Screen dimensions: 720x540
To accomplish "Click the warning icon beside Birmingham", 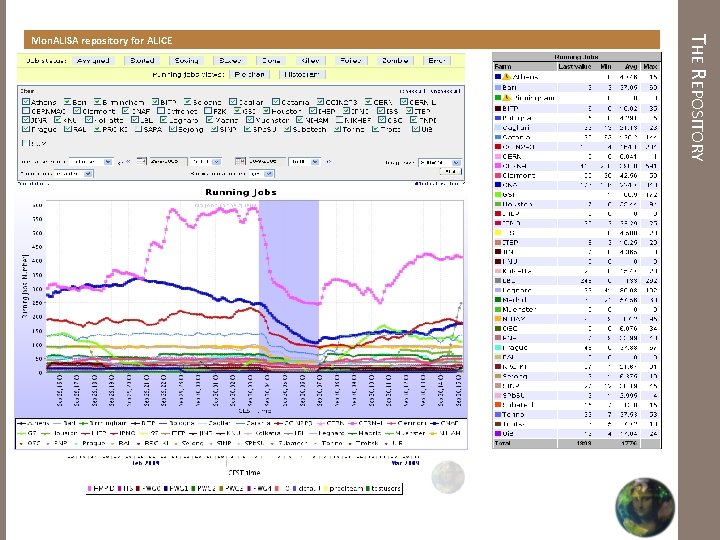I will coord(506,98).
